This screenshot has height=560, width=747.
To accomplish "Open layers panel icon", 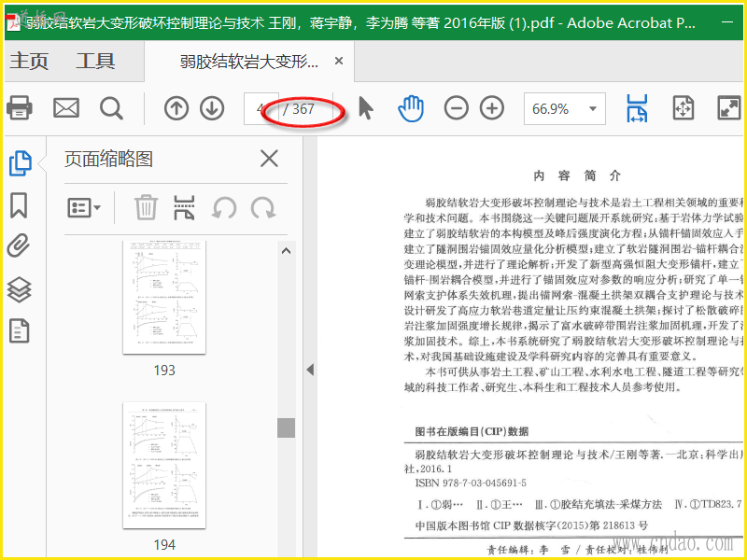I will coord(19,289).
